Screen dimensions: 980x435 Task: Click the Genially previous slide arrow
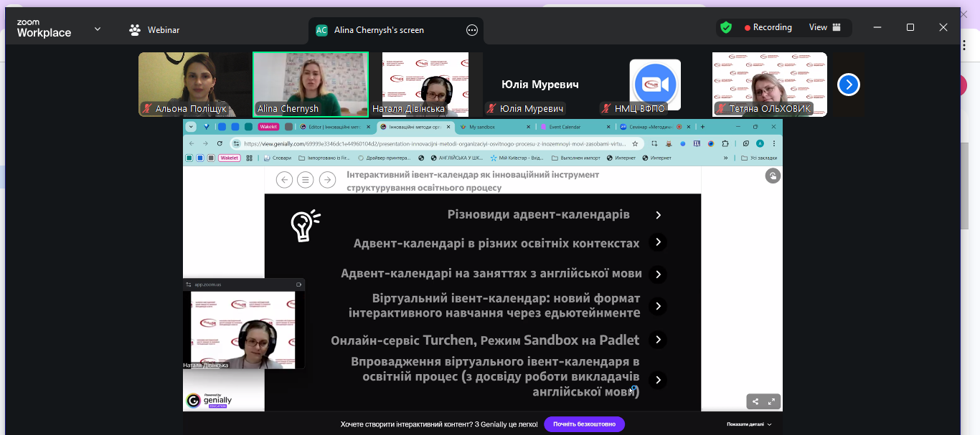(x=285, y=180)
